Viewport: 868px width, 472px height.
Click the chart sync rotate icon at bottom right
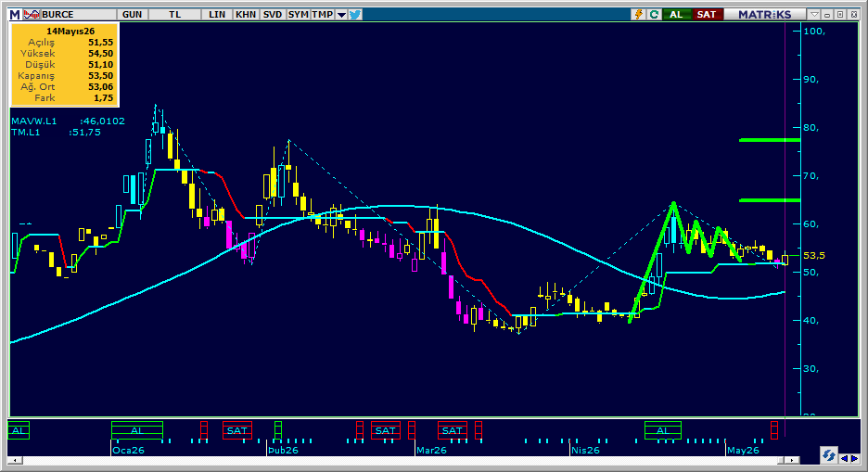(828, 455)
